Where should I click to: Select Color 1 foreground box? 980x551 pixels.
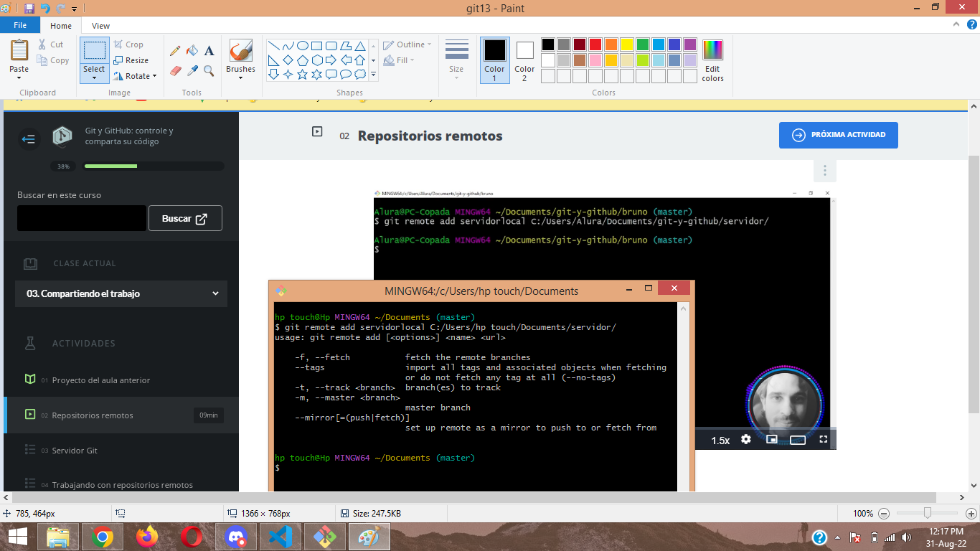click(x=494, y=60)
